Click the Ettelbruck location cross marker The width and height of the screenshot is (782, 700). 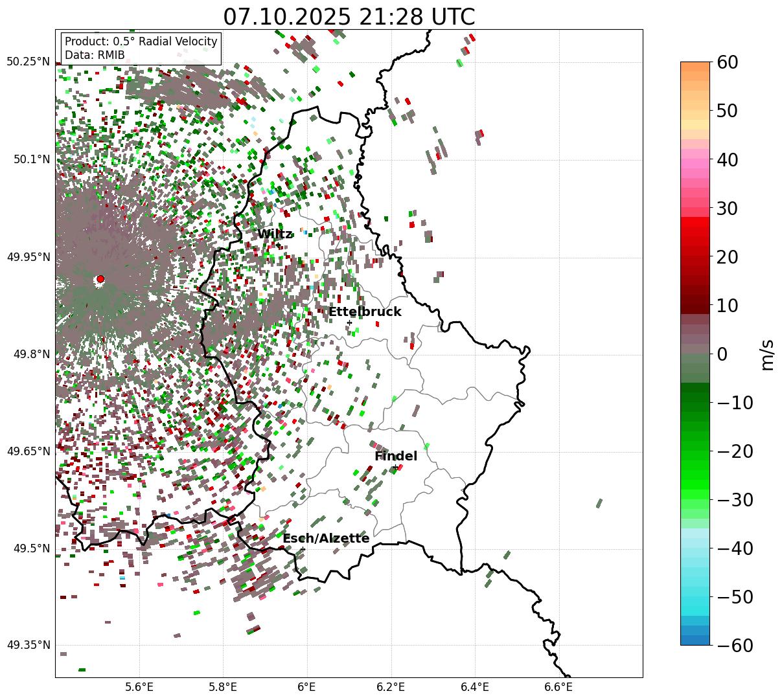pyautogui.click(x=349, y=322)
